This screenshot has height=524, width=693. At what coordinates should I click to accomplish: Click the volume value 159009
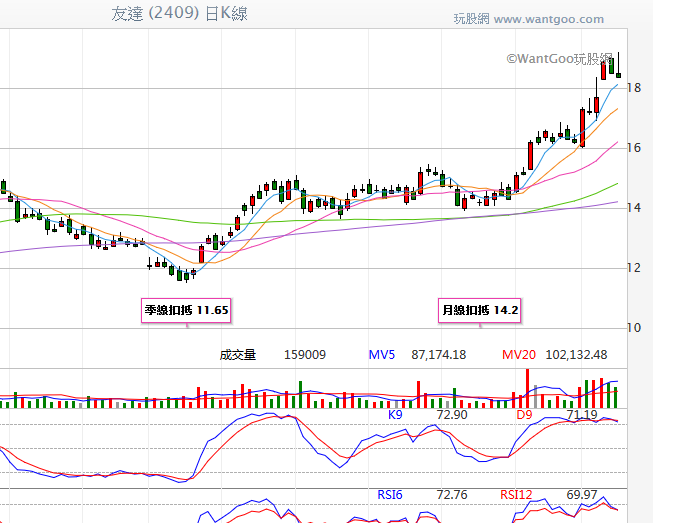click(x=305, y=355)
